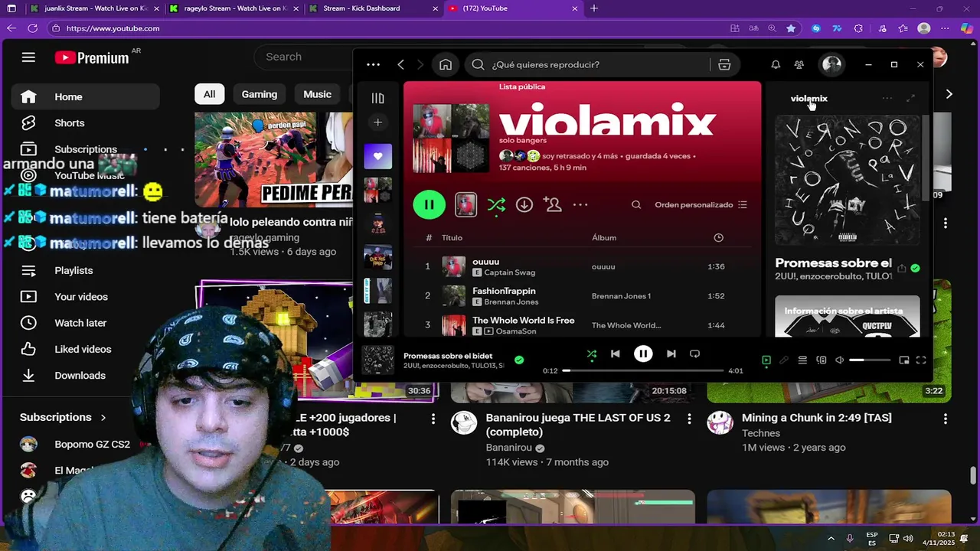Open YouTube hamburger guide menu
The width and height of the screenshot is (980, 551).
(28, 57)
